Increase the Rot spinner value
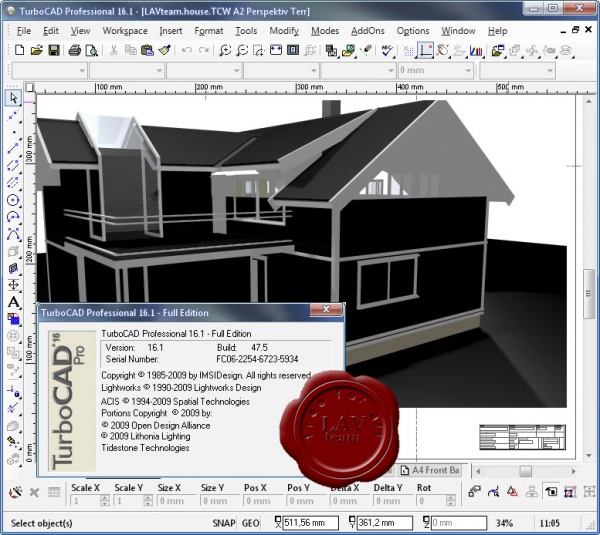 [x=451, y=497]
